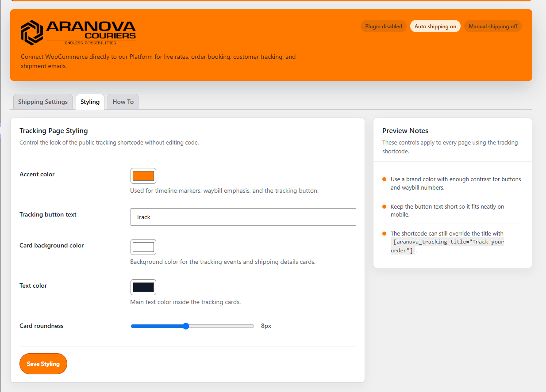The width and height of the screenshot is (546, 392).
Task: Click the Aranova Couriers logo
Action: click(x=78, y=32)
